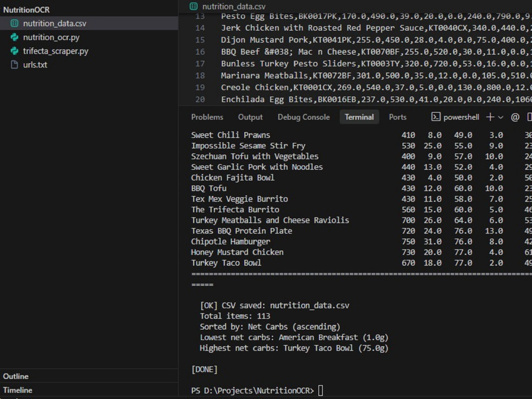This screenshot has height=399, width=532.
Task: Click line number 14 in the editor
Action: click(x=200, y=28)
